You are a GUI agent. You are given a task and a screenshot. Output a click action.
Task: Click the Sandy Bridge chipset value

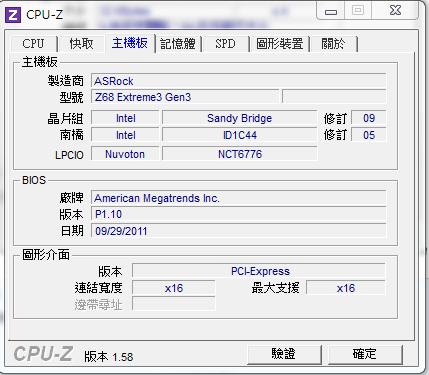239,118
